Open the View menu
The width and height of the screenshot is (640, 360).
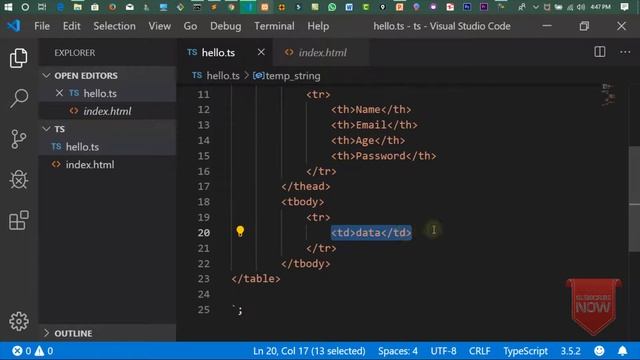click(x=160, y=26)
